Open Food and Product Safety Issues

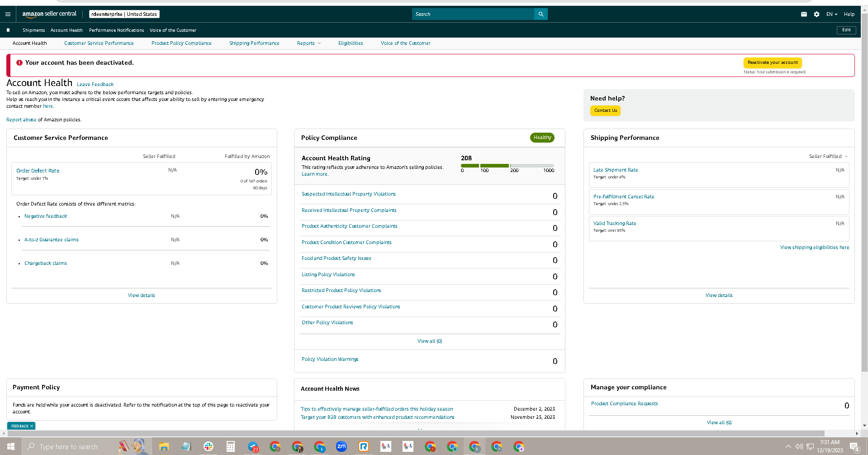[x=337, y=258]
